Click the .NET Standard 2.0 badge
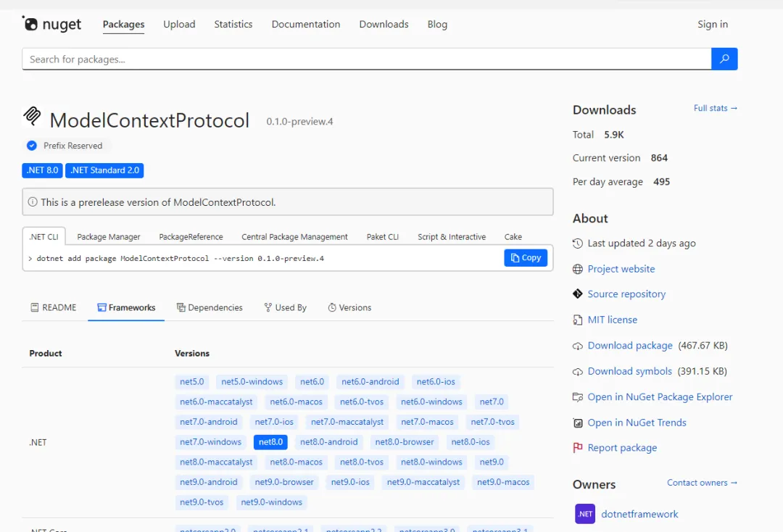783x532 pixels. pyautogui.click(x=104, y=170)
